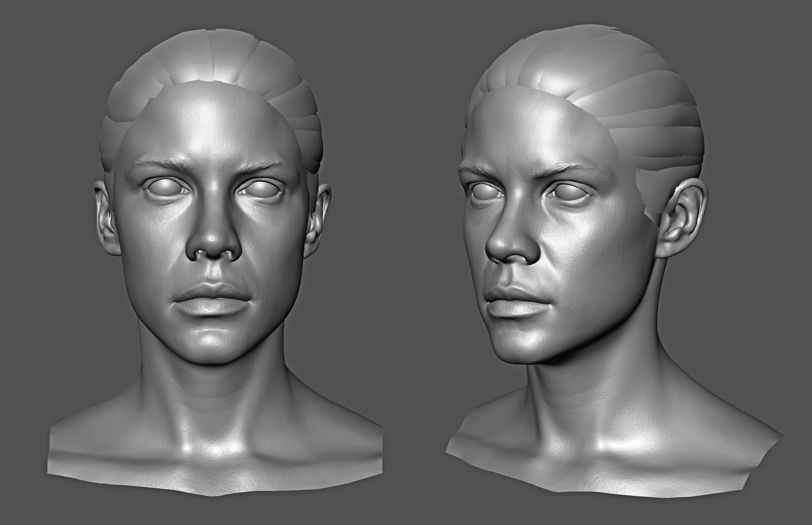
Task: Select the three-quarter head's near eyeball
Action: click(570, 191)
